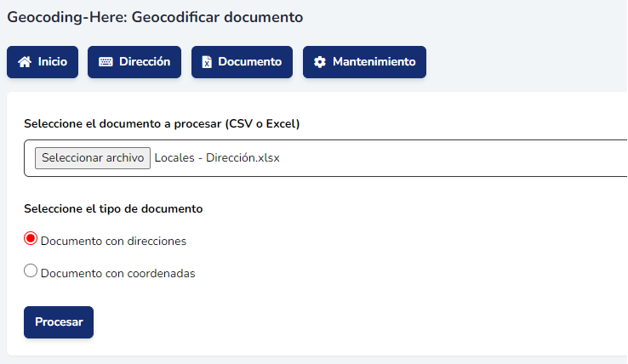Click the 'Documento con coordenadas' label text
Viewport: 628px width, 364px height.
[x=117, y=273]
